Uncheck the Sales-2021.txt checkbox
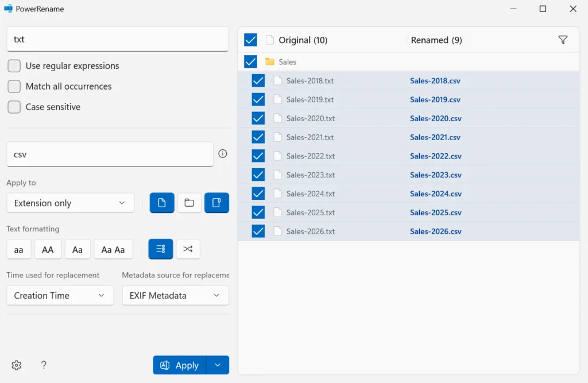The image size is (588, 383). click(258, 137)
